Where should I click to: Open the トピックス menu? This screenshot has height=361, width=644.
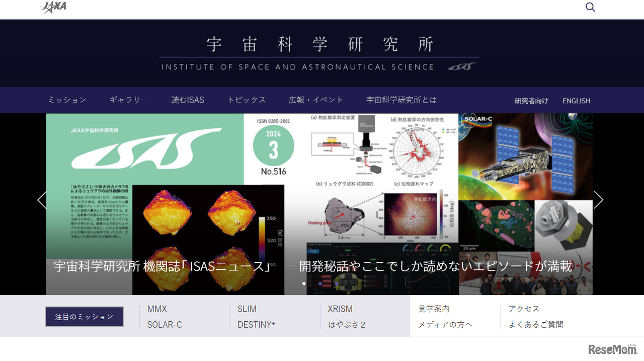click(247, 100)
